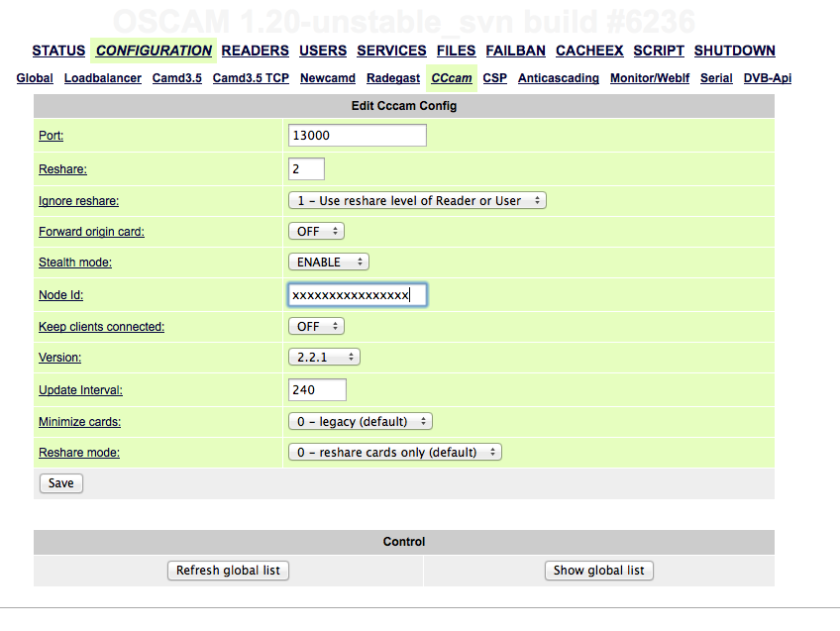This screenshot has height=631, width=840.
Task: Click the Stealth mode help link
Action: 75,262
